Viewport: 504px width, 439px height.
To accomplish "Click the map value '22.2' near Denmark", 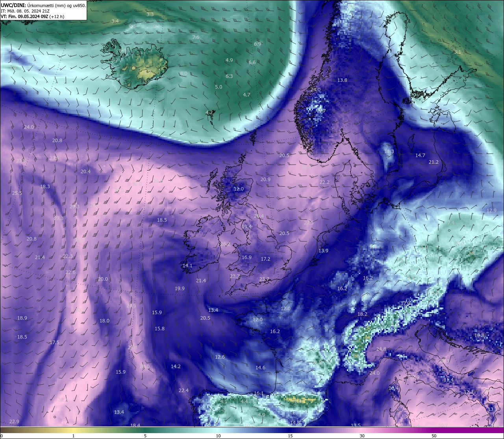I will [x=324, y=182].
